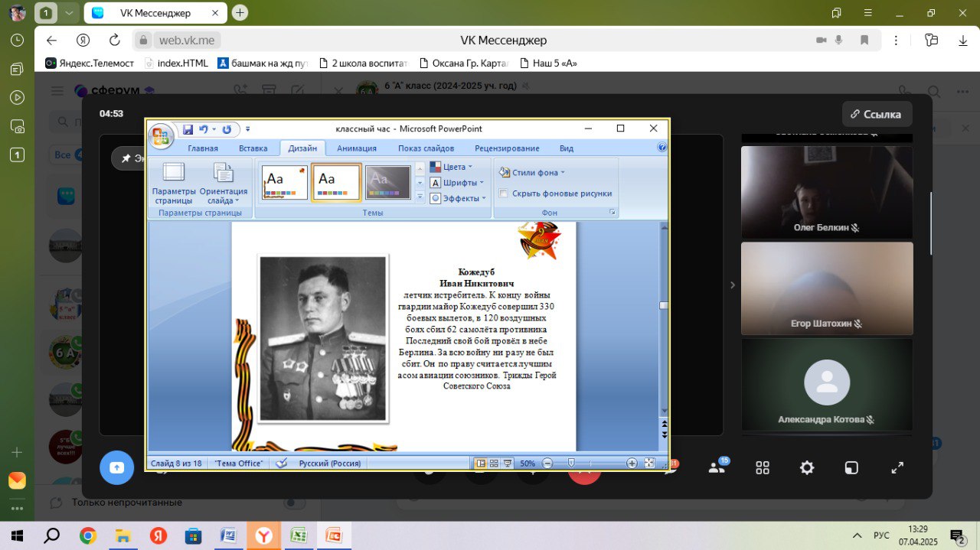Start slide show from status bar icon
Screen dimensions: 980x550
508,464
